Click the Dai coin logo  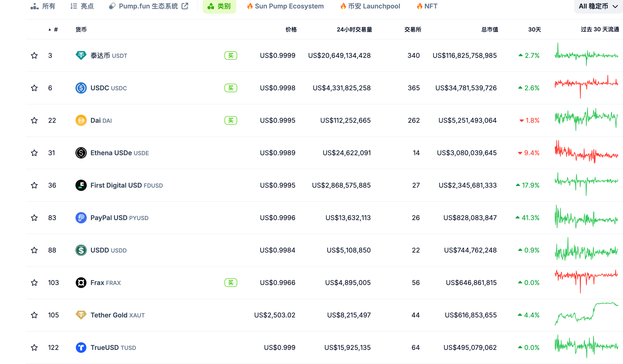tap(81, 120)
